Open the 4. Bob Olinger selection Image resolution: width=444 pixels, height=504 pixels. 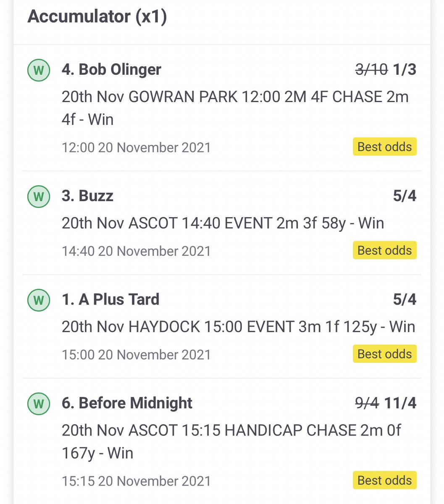(111, 69)
